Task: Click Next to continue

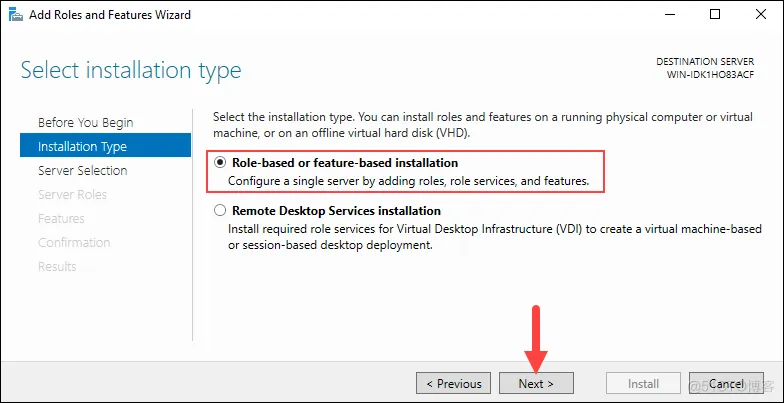Action: pyautogui.click(x=537, y=383)
